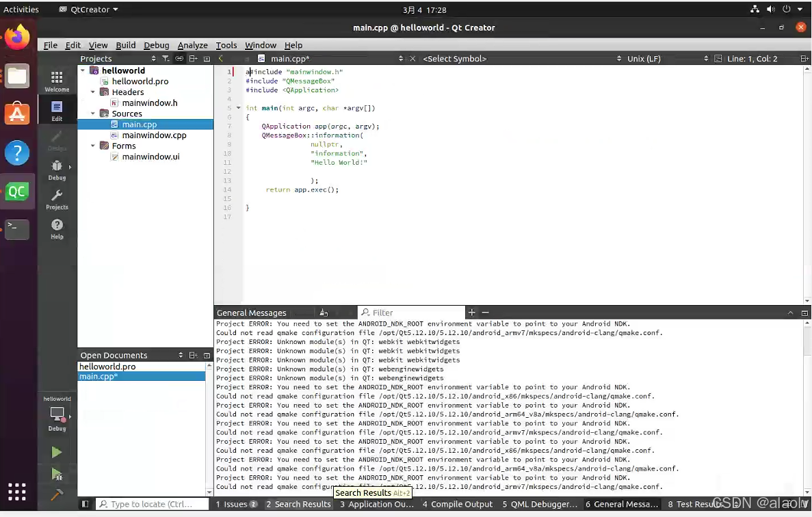
Task: Collapse the Headers folder
Action: (x=93, y=92)
